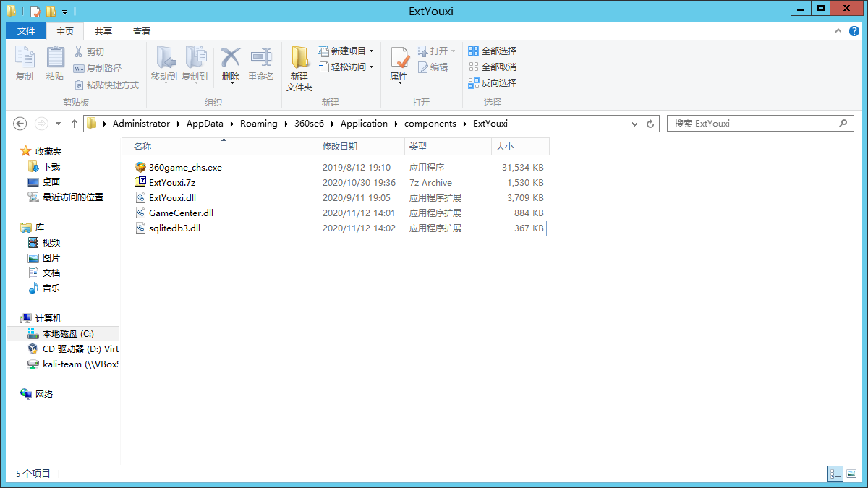Image resolution: width=868 pixels, height=488 pixels.
Task: Open Documents (文档) library
Action: point(44,273)
